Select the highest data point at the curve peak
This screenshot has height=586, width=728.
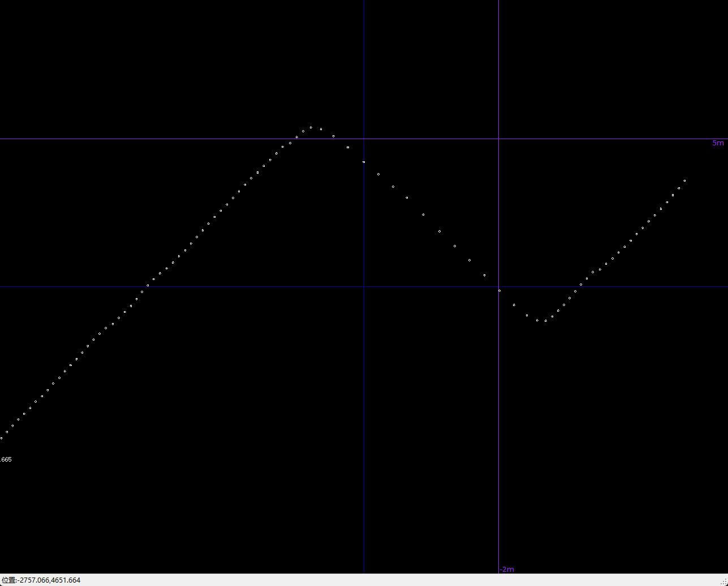(311, 127)
